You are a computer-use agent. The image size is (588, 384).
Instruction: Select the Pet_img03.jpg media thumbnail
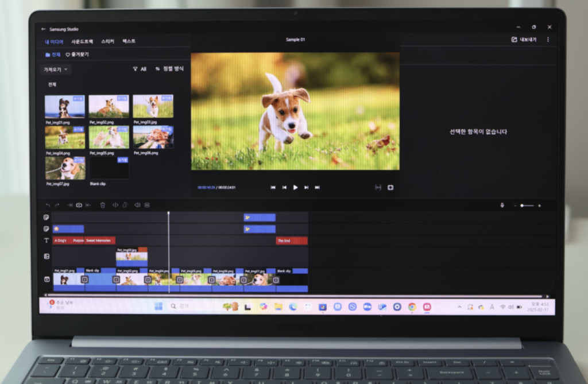153,106
